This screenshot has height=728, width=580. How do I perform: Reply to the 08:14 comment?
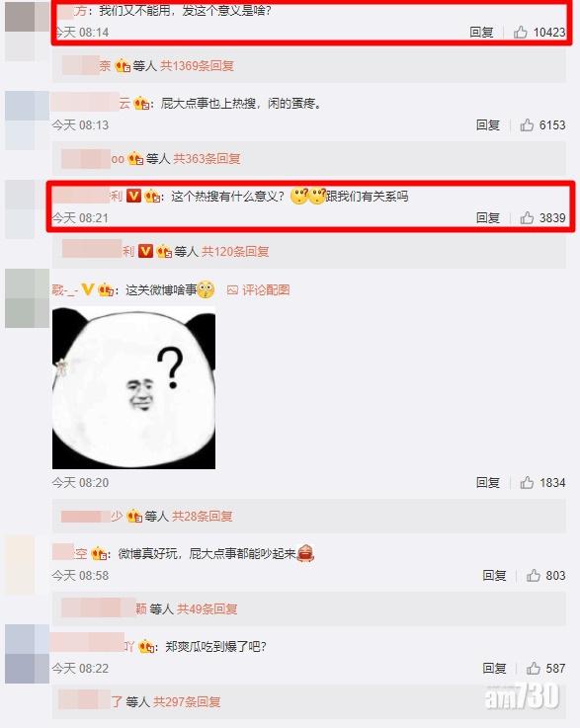point(481,32)
